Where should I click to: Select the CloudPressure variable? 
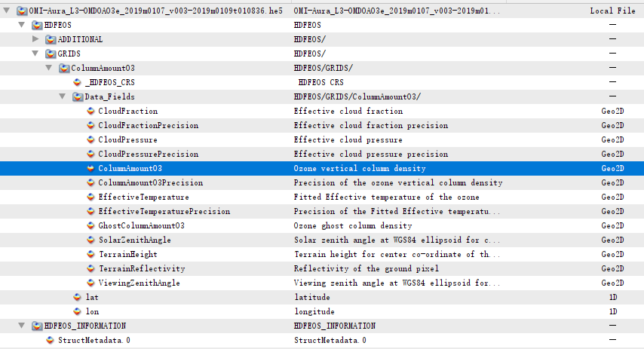pos(127,140)
